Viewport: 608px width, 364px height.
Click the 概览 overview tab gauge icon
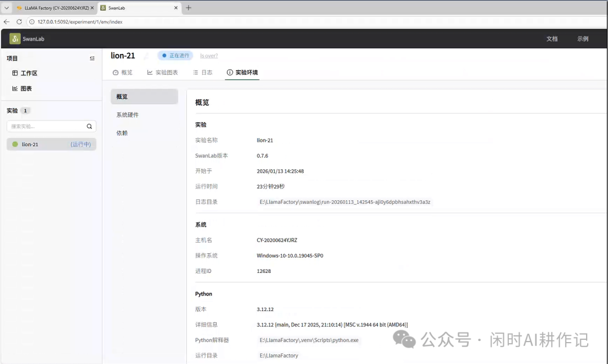click(x=116, y=72)
